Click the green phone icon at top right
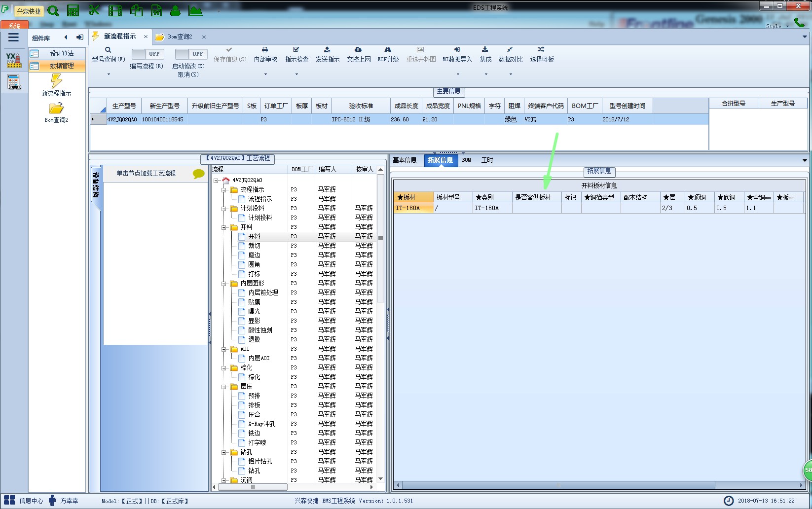Image resolution: width=812 pixels, height=509 pixels. coord(800,22)
